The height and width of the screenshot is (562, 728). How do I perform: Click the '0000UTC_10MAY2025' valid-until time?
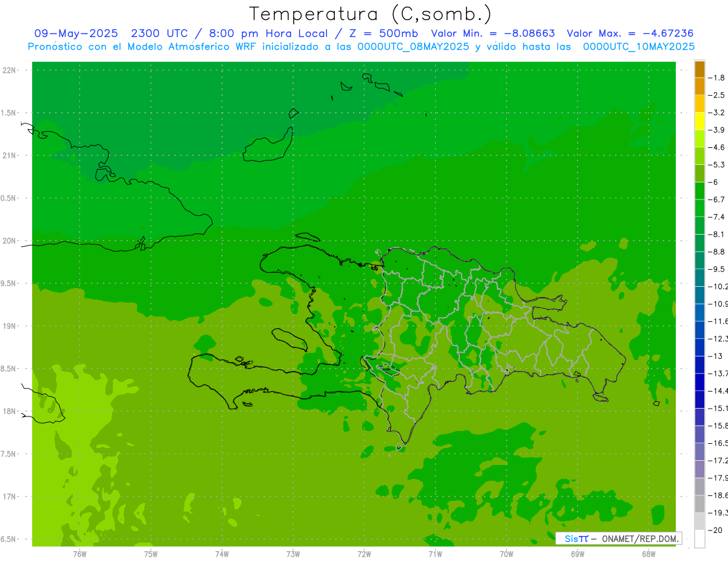point(639,47)
